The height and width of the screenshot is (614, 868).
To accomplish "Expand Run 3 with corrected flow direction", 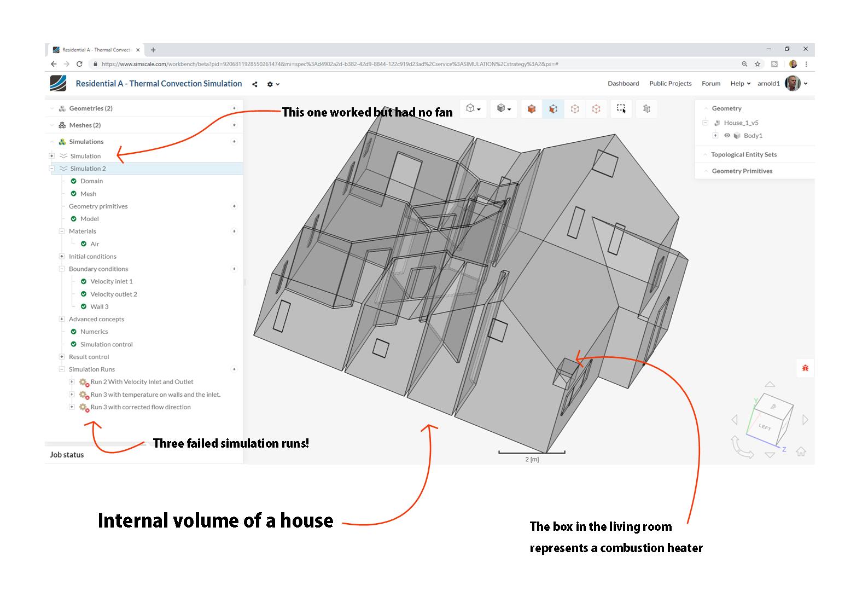I will [x=72, y=407].
